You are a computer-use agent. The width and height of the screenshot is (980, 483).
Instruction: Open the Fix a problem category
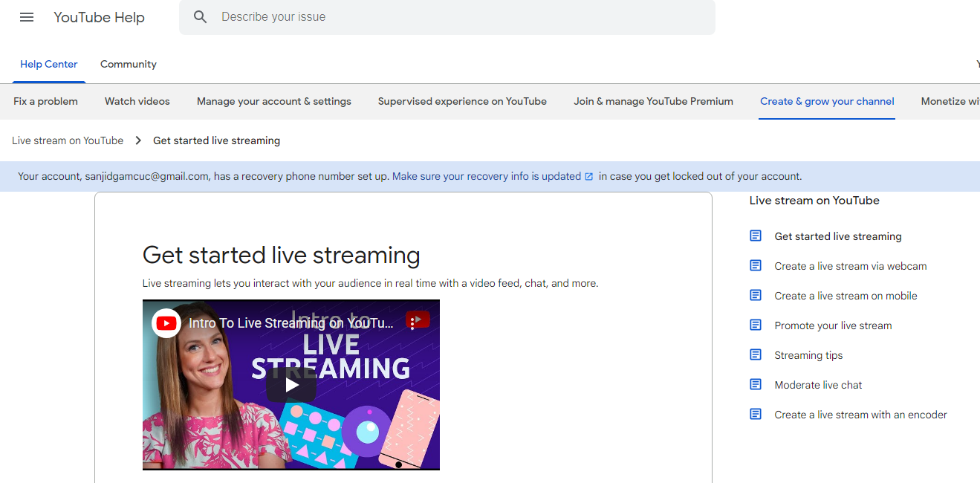45,101
